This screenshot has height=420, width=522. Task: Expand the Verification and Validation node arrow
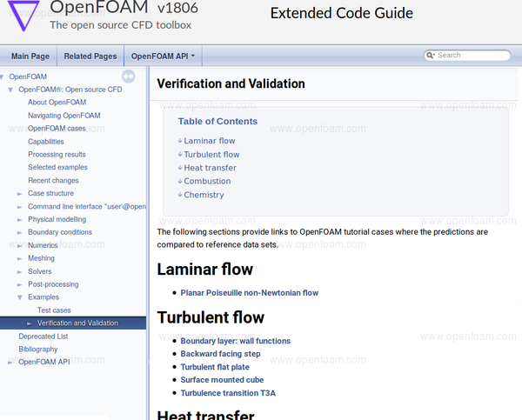(30, 323)
